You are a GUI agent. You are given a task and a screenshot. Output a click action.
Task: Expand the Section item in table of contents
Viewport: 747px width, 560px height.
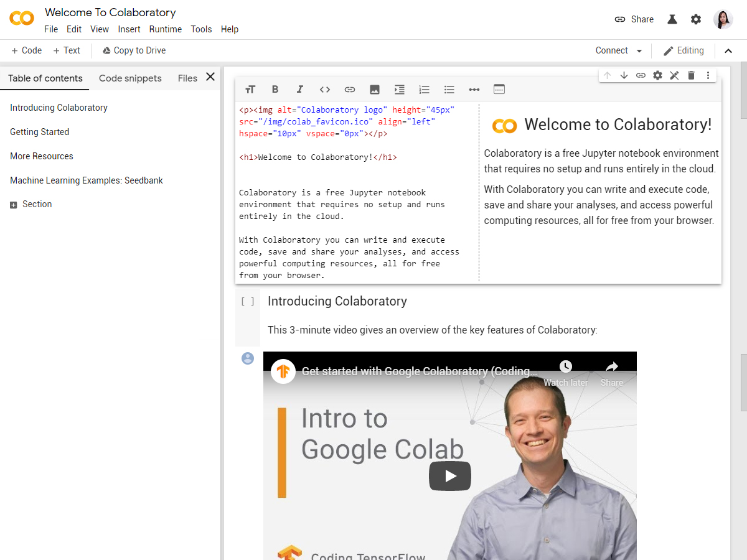(x=14, y=205)
